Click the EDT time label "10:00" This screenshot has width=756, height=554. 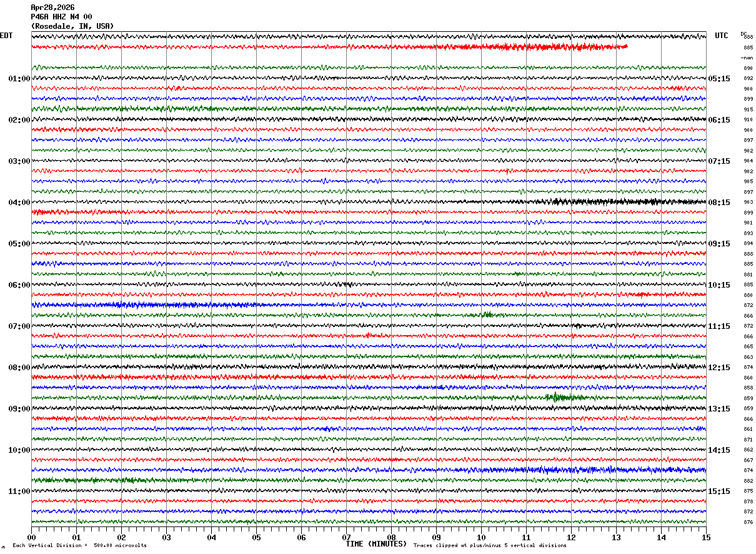point(19,450)
